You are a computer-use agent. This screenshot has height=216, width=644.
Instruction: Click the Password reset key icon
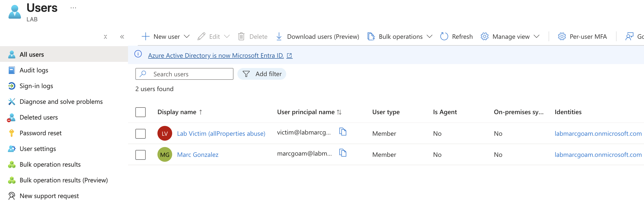12,133
